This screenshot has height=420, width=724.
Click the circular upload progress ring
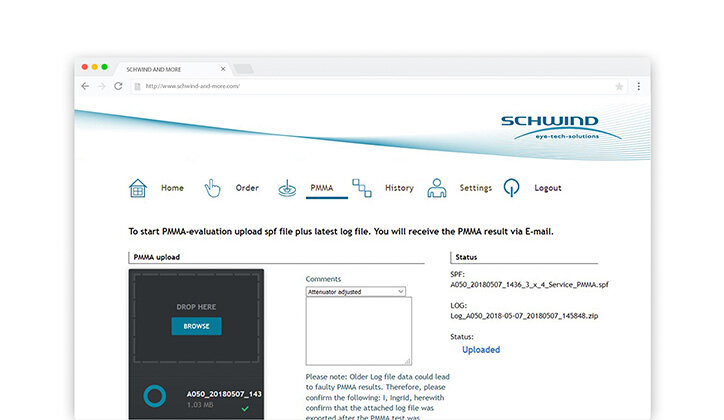pyautogui.click(x=155, y=398)
